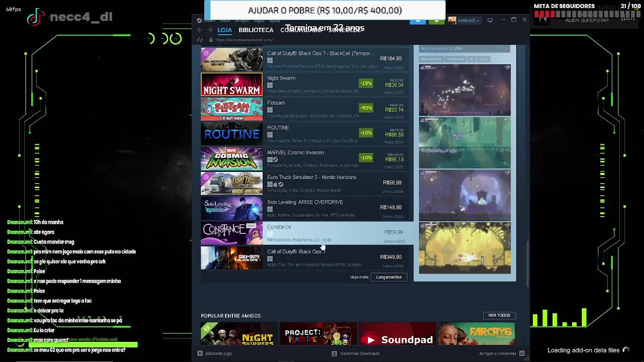Open Gerenciar downloads

(360, 353)
